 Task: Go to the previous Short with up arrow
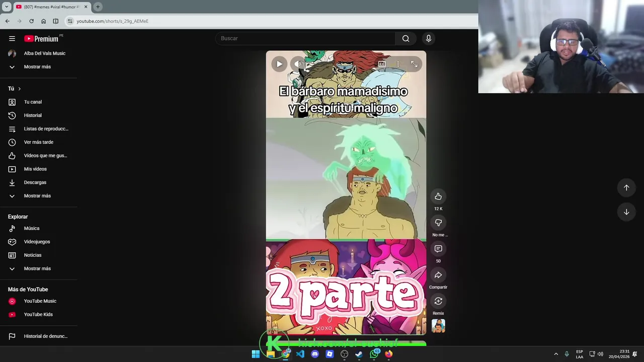tap(626, 188)
